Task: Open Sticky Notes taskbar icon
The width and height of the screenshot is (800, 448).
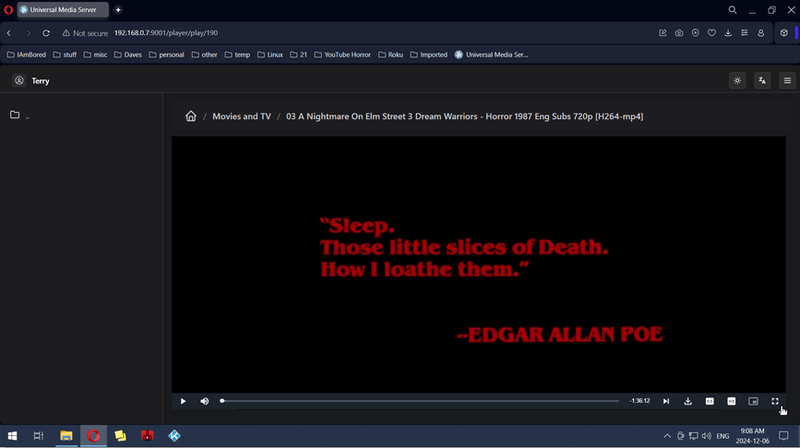Action: click(120, 436)
